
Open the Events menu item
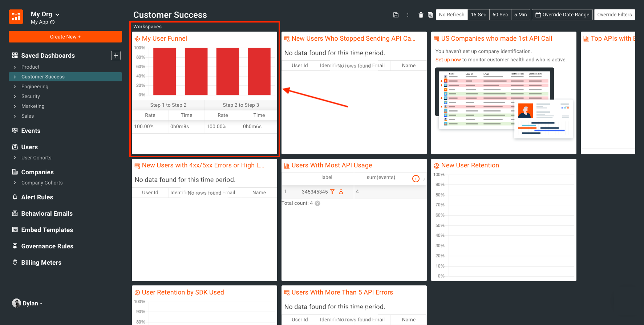tap(31, 131)
